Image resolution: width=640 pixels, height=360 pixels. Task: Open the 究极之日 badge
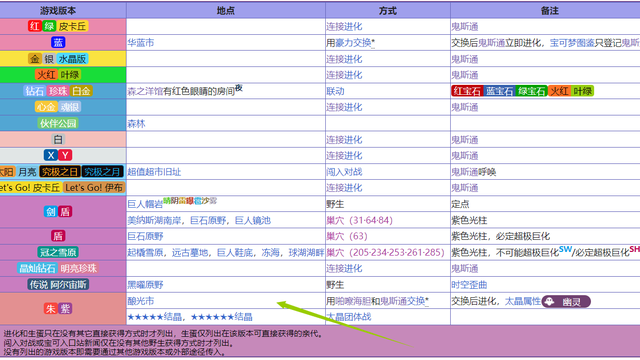60,172
